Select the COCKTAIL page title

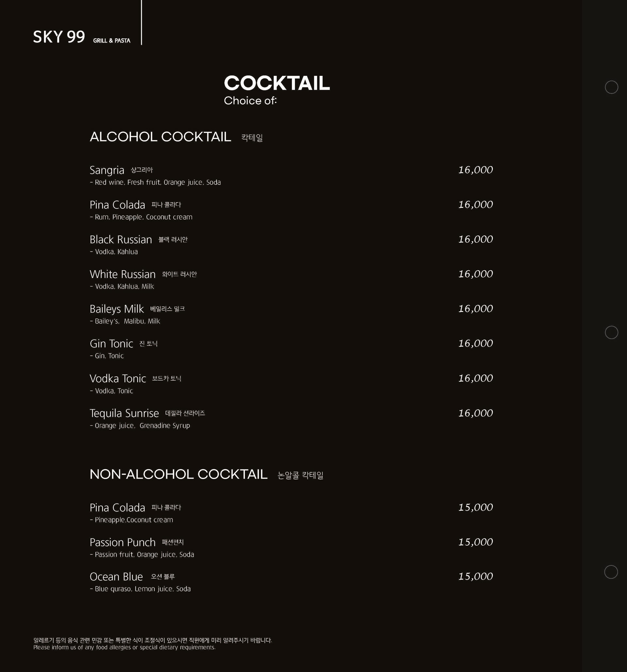click(x=277, y=83)
